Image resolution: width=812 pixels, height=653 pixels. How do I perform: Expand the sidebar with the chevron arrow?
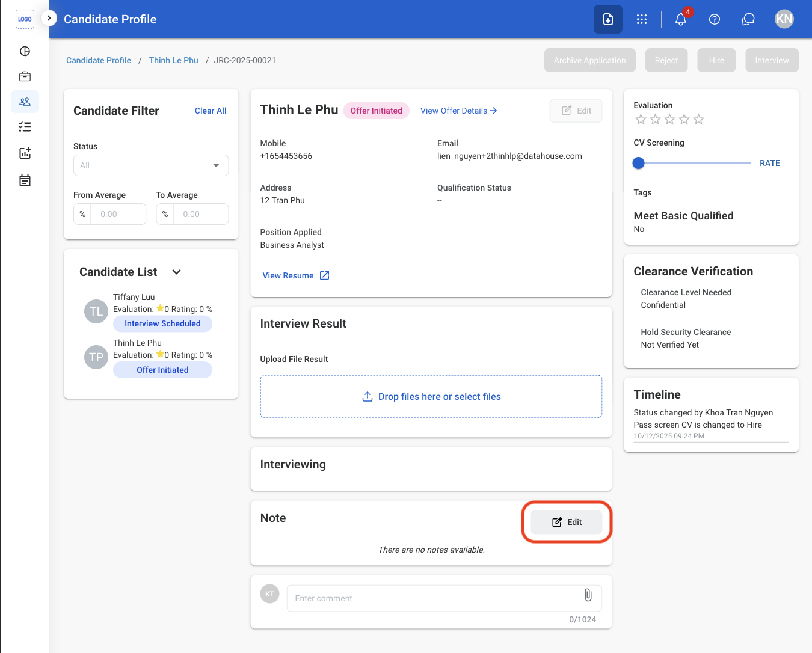(x=49, y=18)
